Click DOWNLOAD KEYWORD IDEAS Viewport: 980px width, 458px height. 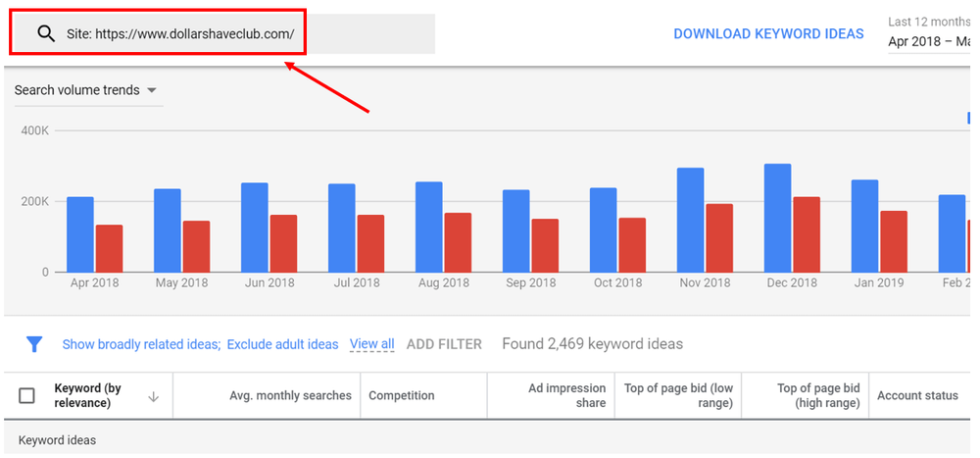click(x=768, y=33)
